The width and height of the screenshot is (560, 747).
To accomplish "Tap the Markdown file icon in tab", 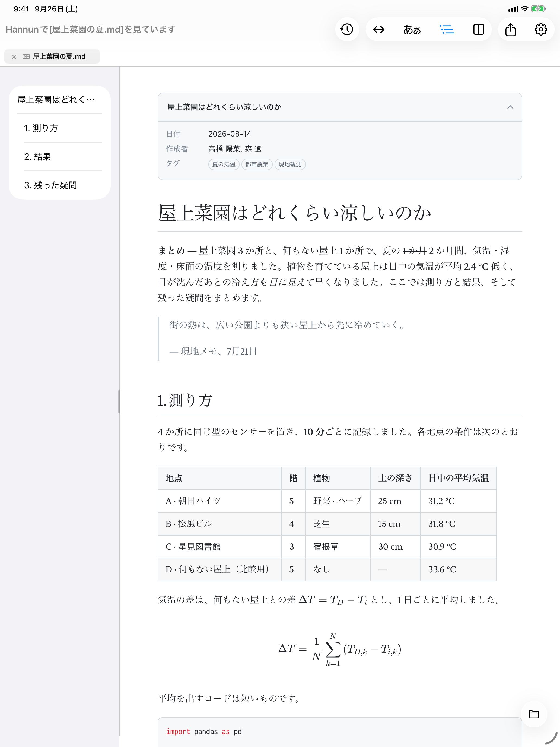I will (x=26, y=56).
